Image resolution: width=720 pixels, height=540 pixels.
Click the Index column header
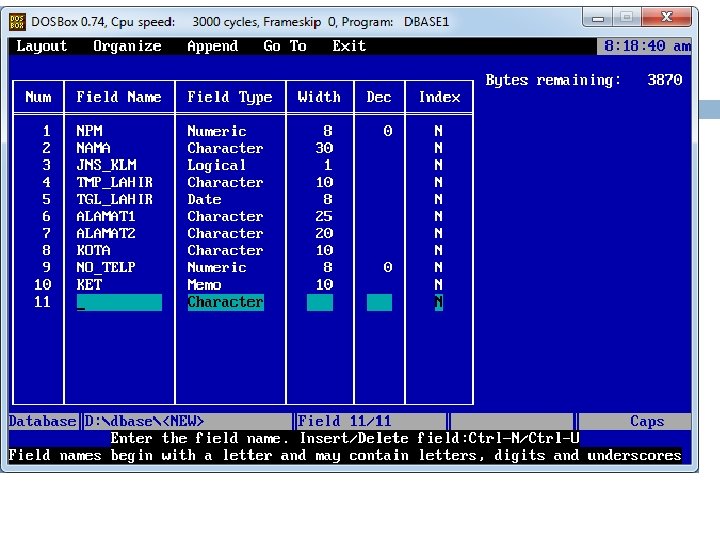[x=439, y=97]
